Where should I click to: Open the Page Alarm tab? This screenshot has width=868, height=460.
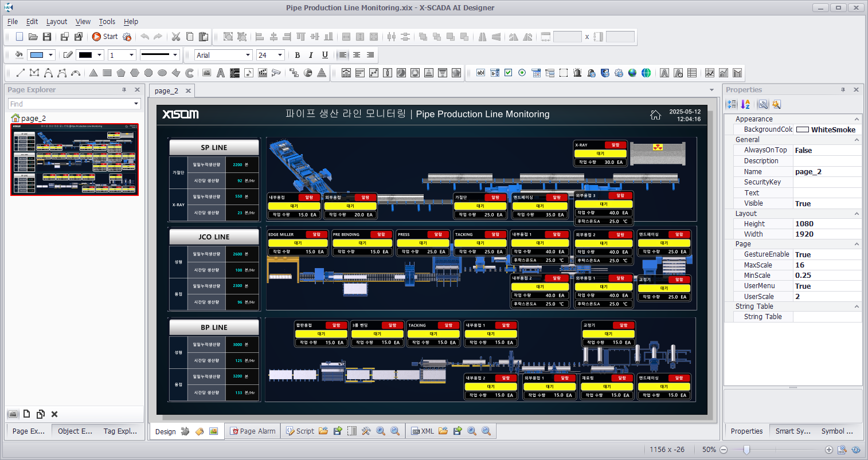pyautogui.click(x=253, y=431)
